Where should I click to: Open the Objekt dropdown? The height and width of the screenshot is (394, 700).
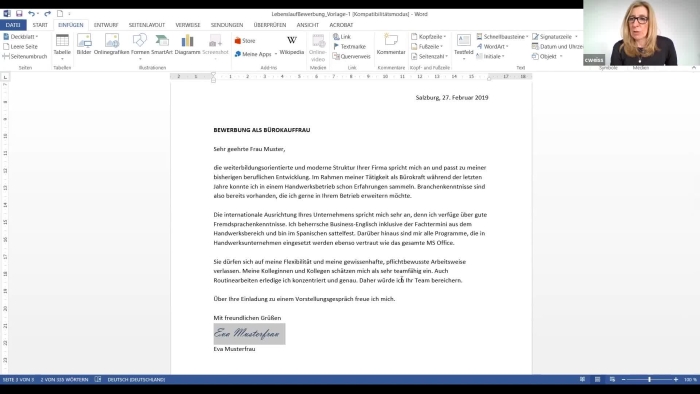(x=547, y=56)
